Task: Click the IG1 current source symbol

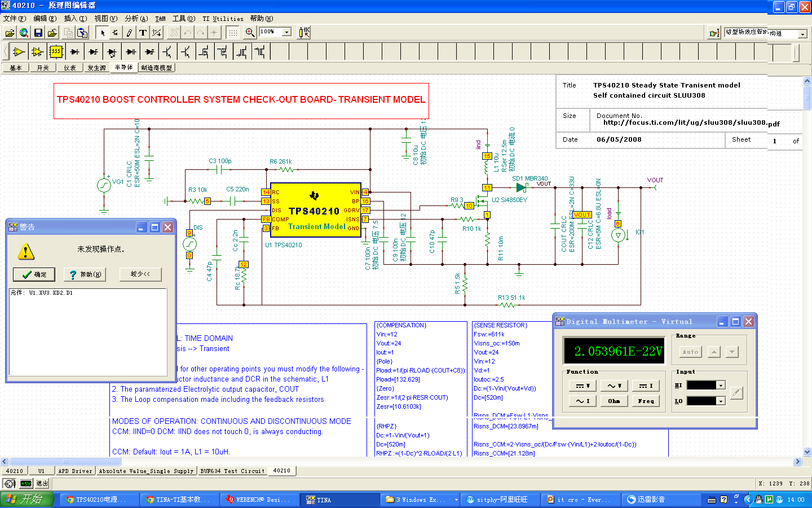Action: [x=618, y=236]
